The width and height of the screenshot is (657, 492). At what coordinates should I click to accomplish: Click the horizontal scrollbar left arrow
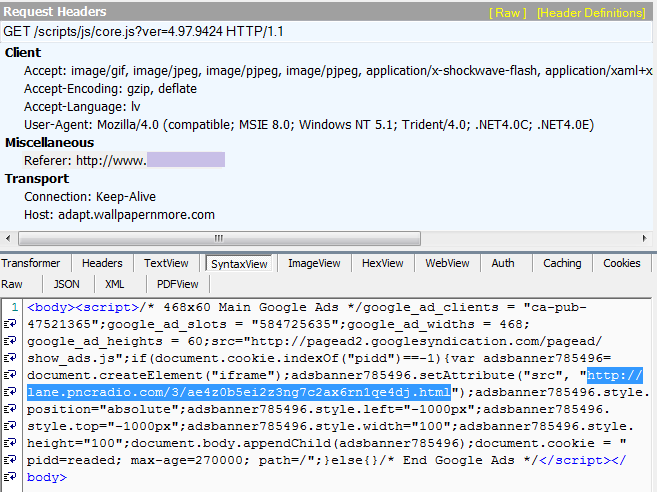point(8,238)
